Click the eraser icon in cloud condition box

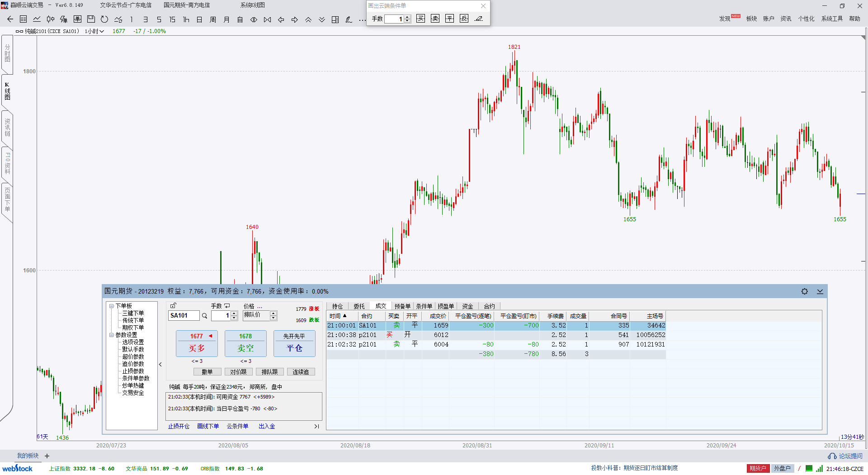(479, 19)
